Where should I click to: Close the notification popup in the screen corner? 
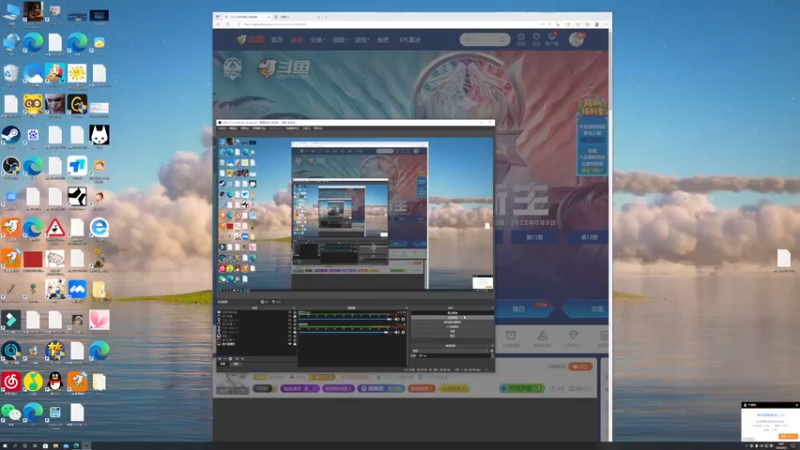tap(796, 405)
